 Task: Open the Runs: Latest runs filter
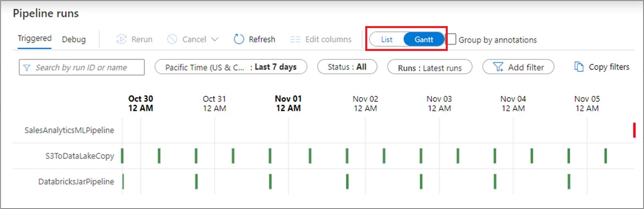(x=429, y=68)
